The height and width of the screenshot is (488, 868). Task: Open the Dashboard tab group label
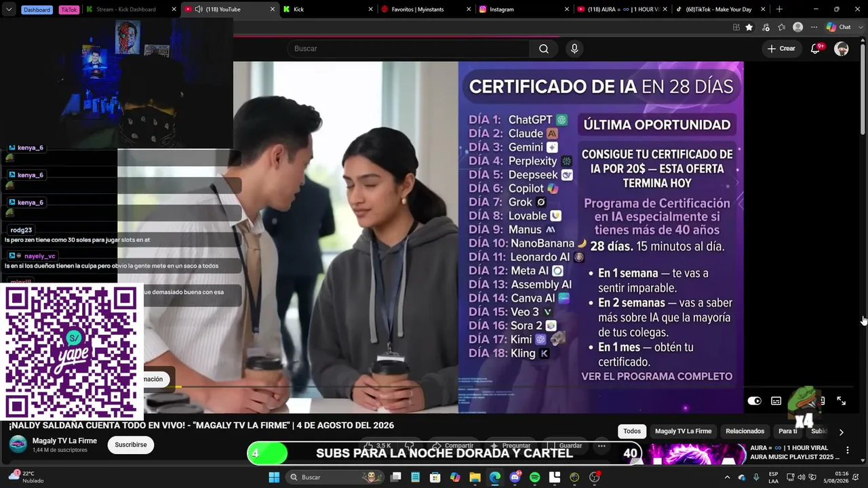pos(37,9)
